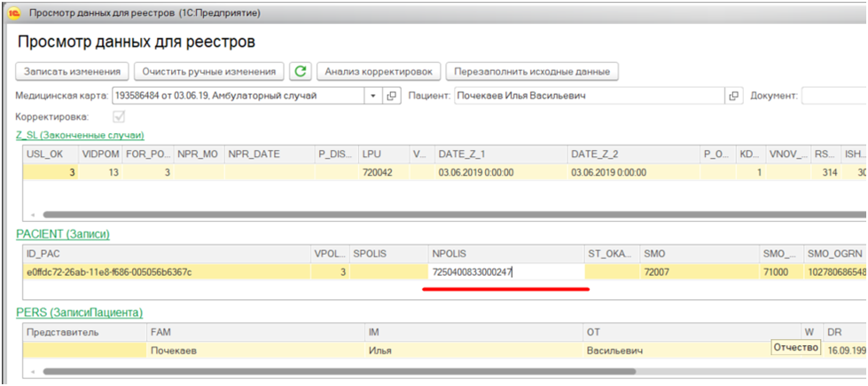
Task: Select the IM column header
Action: [x=473, y=332]
